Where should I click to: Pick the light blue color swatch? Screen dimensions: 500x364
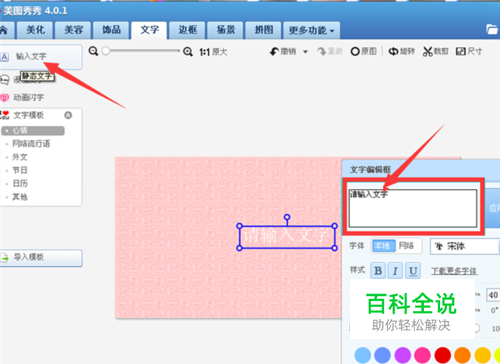tap(363, 355)
